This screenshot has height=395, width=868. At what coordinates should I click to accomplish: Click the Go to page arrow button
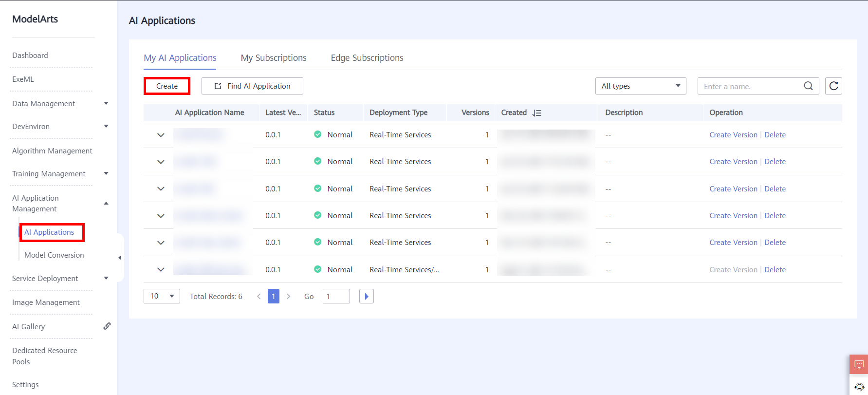(366, 296)
